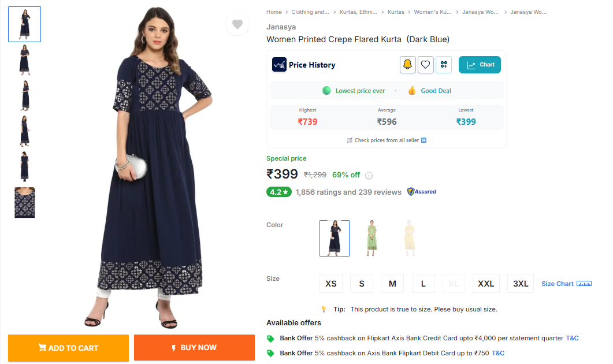This screenshot has height=364, width=613.
Task: Click the ADD TO CART button
Action: coord(68,348)
